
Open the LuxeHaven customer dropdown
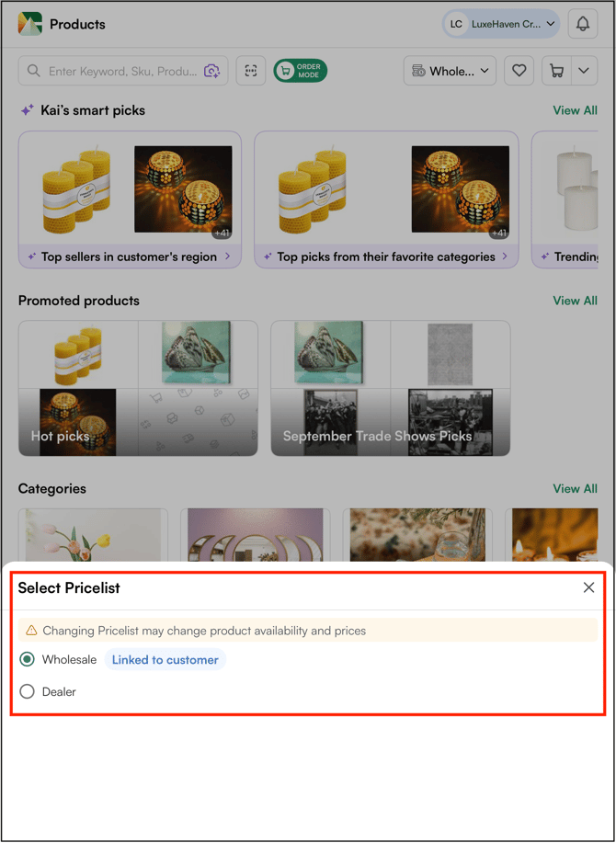click(x=501, y=24)
